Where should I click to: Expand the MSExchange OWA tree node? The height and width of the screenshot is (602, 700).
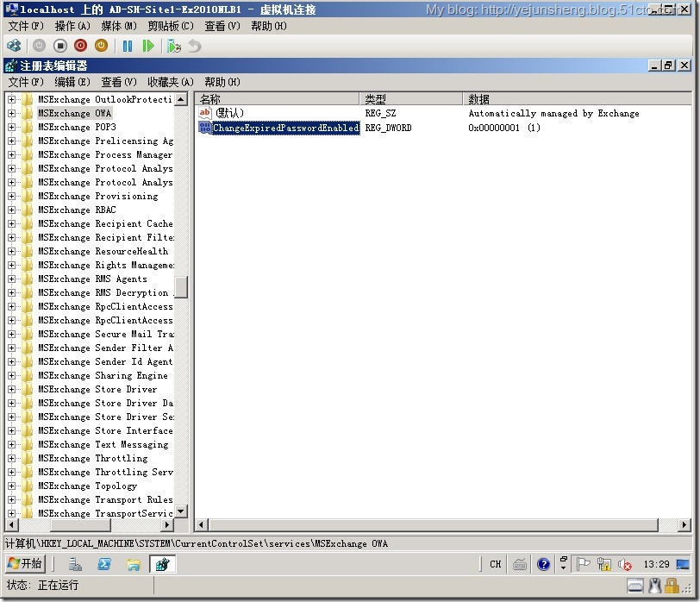tap(11, 114)
